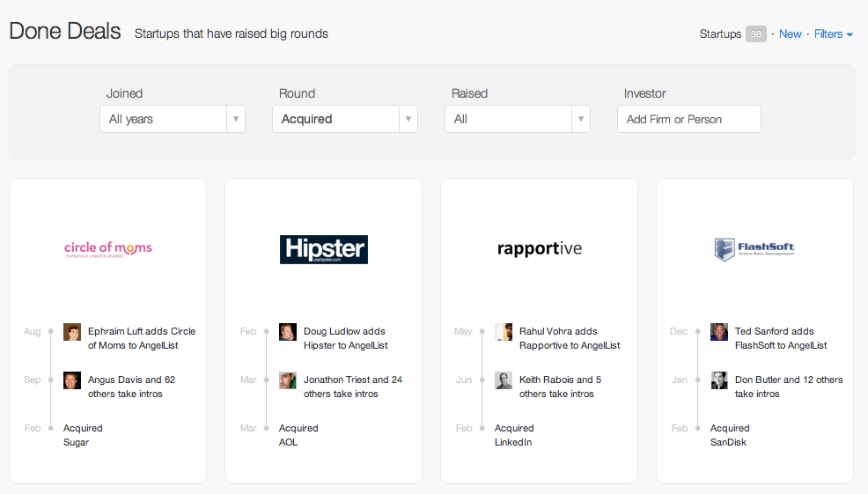Click the Startups count badge
Image resolution: width=868 pixels, height=494 pixels.
click(x=755, y=34)
